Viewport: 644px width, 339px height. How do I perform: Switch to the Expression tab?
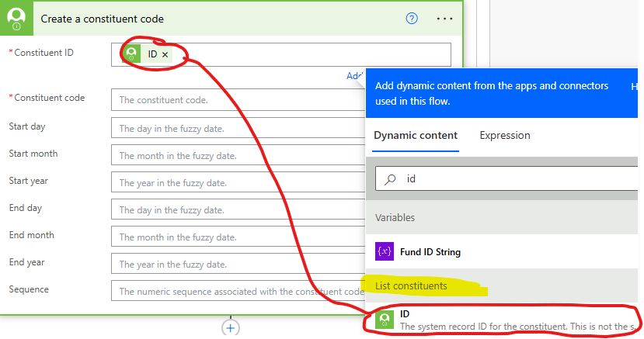[505, 136]
